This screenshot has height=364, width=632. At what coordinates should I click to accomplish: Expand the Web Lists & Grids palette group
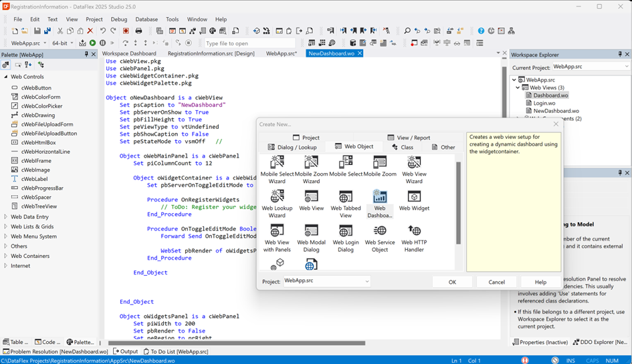pyautogui.click(x=5, y=226)
